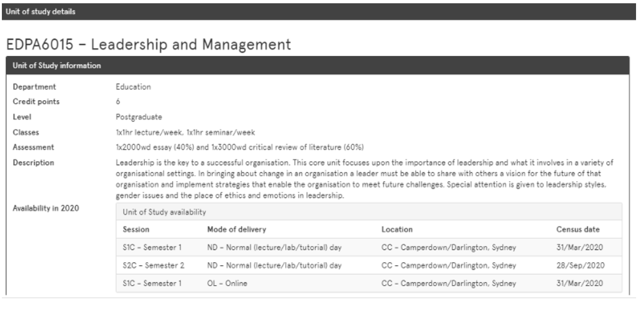Click the Census date in the Online row

click(580, 283)
